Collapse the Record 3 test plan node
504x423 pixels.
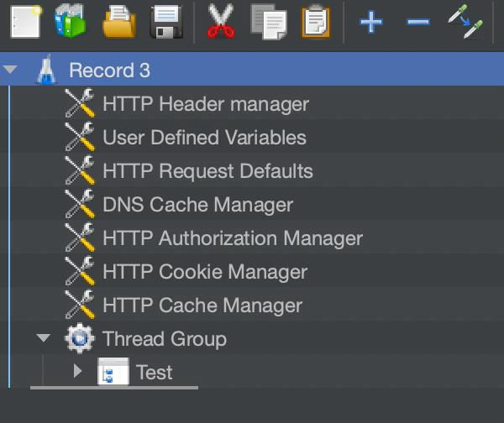click(11, 70)
